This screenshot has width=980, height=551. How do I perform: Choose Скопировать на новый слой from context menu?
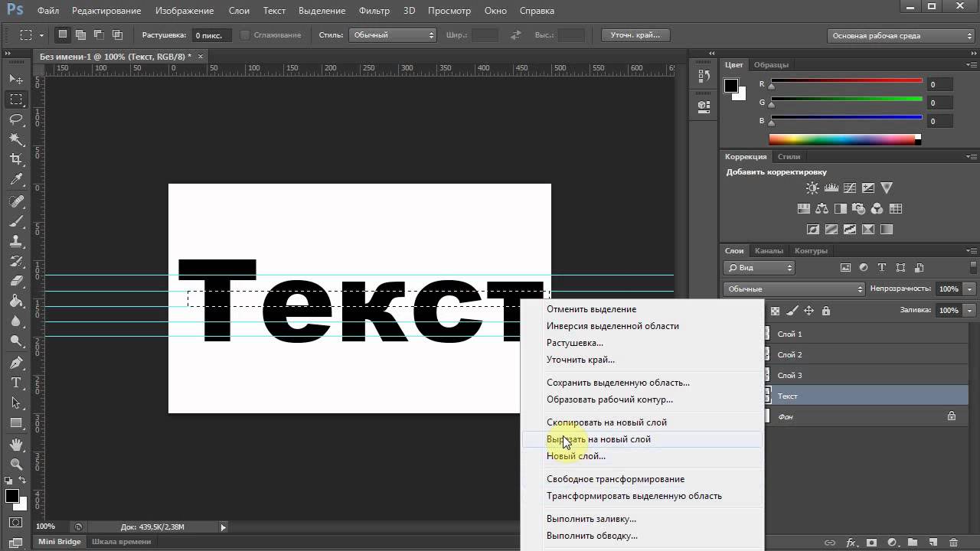tap(606, 422)
